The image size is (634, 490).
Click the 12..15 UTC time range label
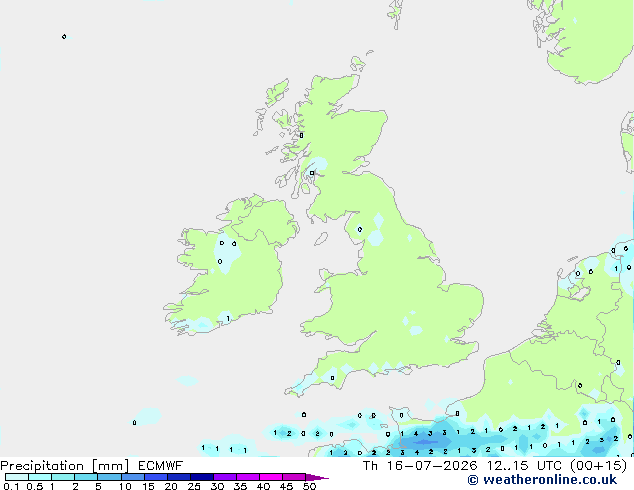[524, 466]
